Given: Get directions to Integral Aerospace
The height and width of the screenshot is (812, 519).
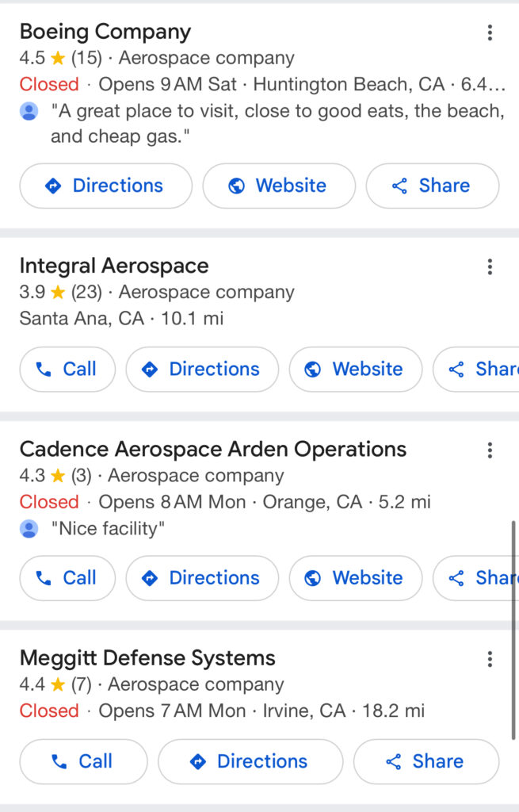Looking at the screenshot, I should click(x=202, y=370).
